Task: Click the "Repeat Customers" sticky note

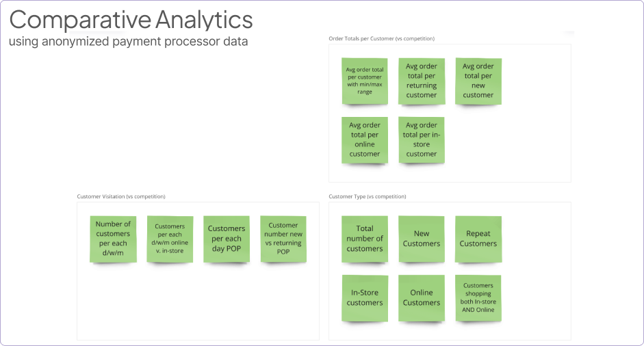Action: pyautogui.click(x=478, y=239)
